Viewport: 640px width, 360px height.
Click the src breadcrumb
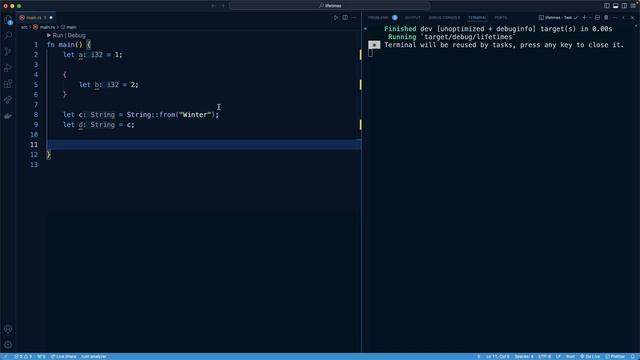point(24,27)
